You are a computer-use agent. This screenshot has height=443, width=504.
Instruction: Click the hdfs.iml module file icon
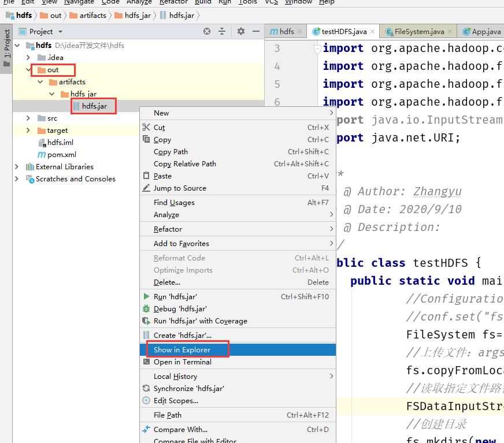(42, 143)
